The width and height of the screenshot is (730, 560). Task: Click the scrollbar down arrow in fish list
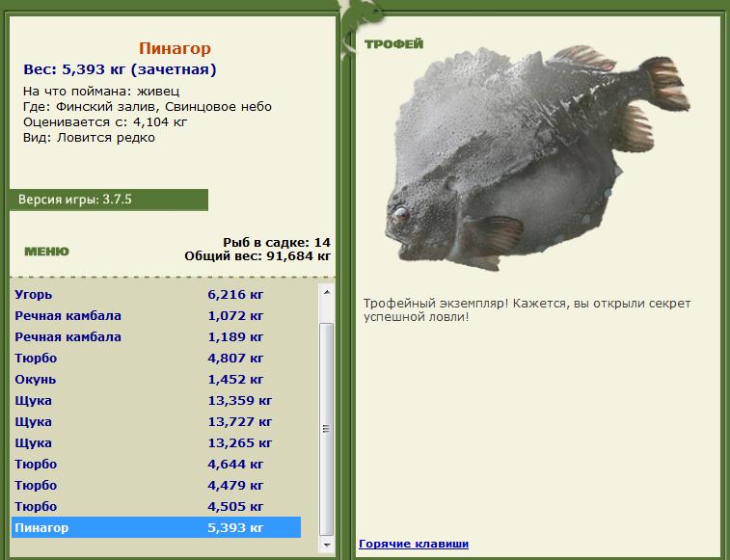(x=326, y=545)
